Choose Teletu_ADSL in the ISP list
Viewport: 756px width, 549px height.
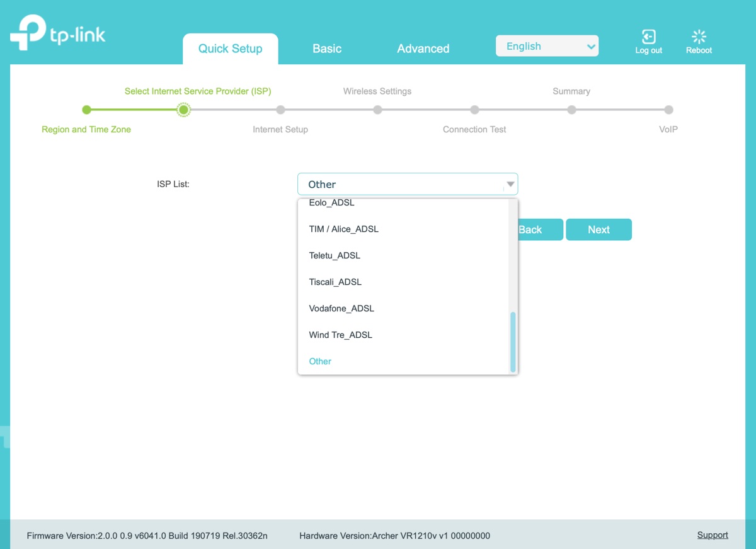403,255
